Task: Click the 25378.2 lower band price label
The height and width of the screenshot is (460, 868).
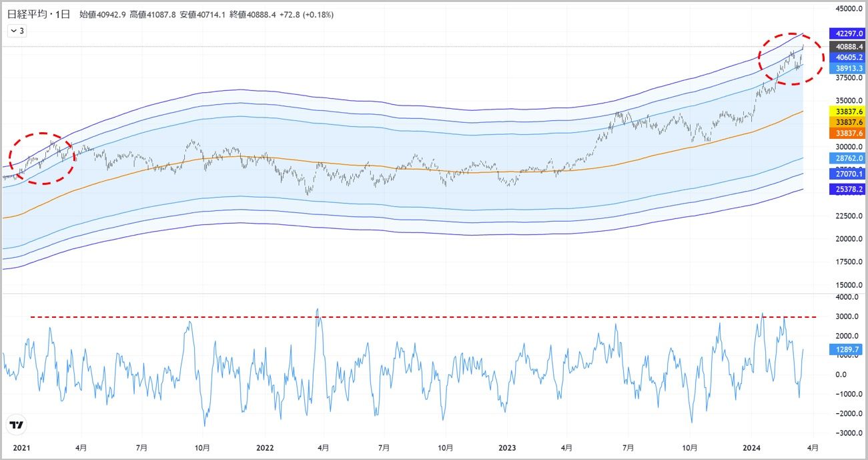Action: 845,190
